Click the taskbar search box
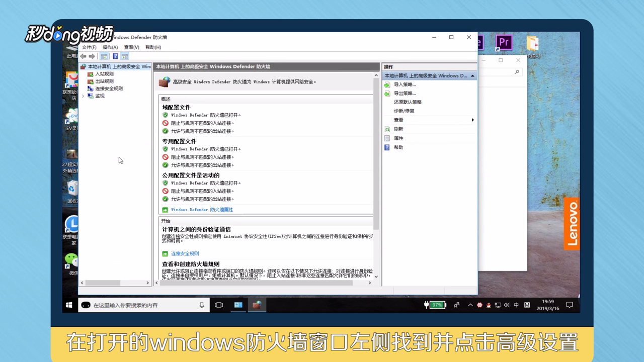 click(143, 305)
